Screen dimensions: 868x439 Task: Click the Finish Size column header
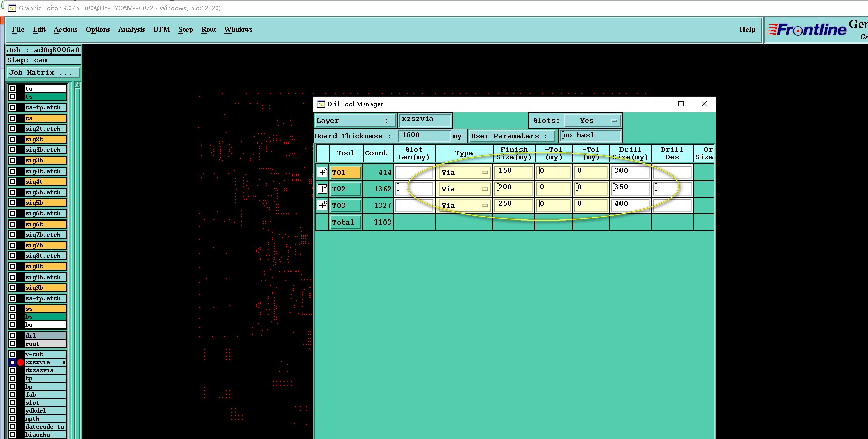(514, 153)
